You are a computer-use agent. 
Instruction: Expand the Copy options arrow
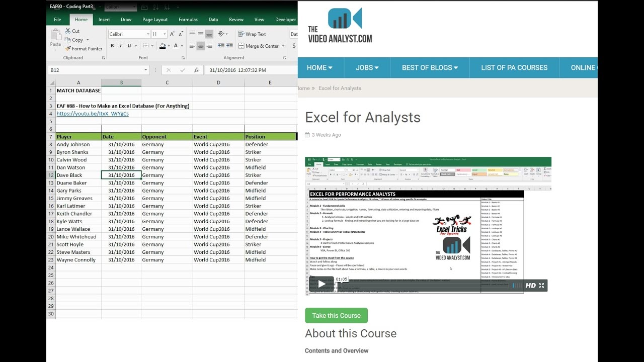coord(88,40)
